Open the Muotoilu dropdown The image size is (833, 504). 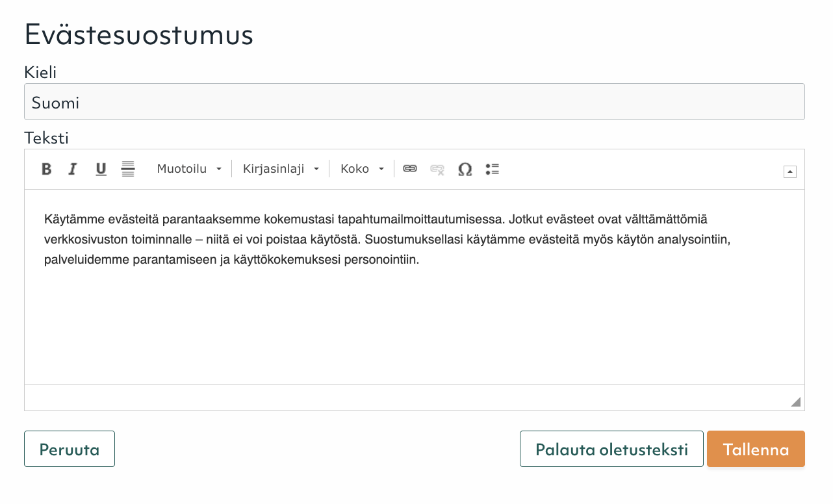[189, 169]
